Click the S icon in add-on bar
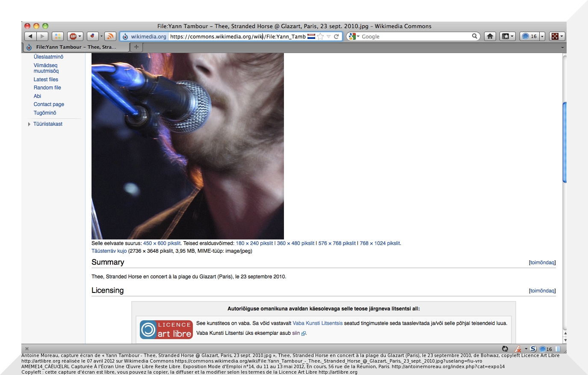The width and height of the screenshot is (588, 375). pos(533,349)
